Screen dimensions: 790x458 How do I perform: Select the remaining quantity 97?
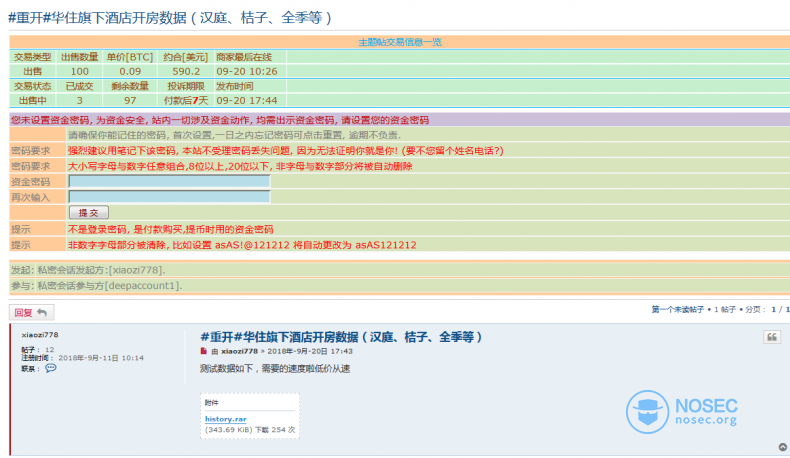[x=130, y=100]
